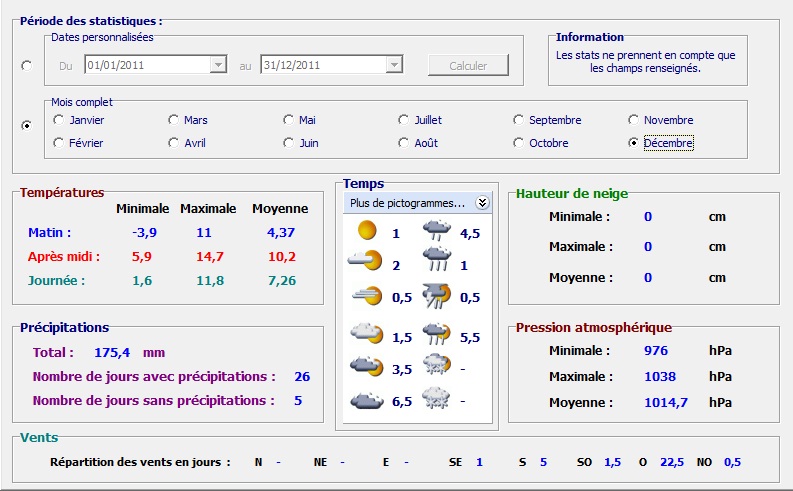Select the Janvier month radio button
This screenshot has width=793, height=491.
coord(59,120)
